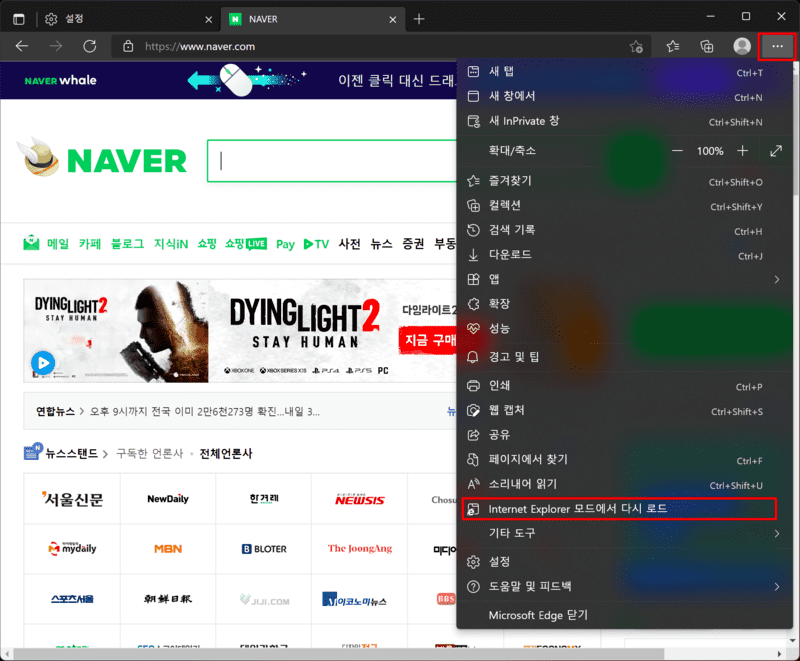Open 카페 link
The image size is (800, 661).
point(90,244)
